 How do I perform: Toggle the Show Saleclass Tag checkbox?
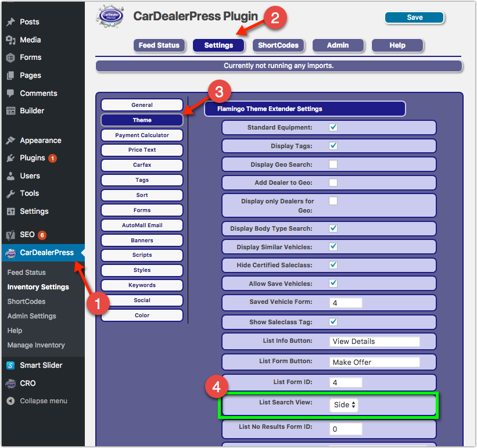(x=333, y=321)
